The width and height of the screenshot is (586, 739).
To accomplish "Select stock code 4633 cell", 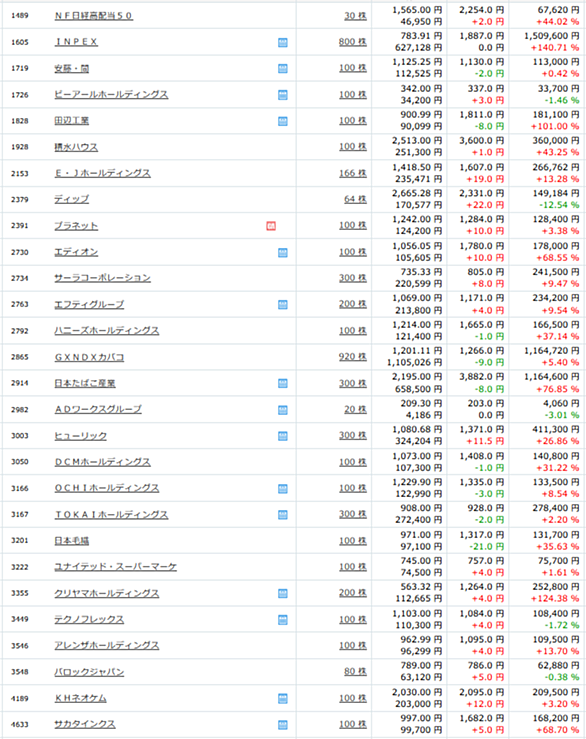I will 20,724.
